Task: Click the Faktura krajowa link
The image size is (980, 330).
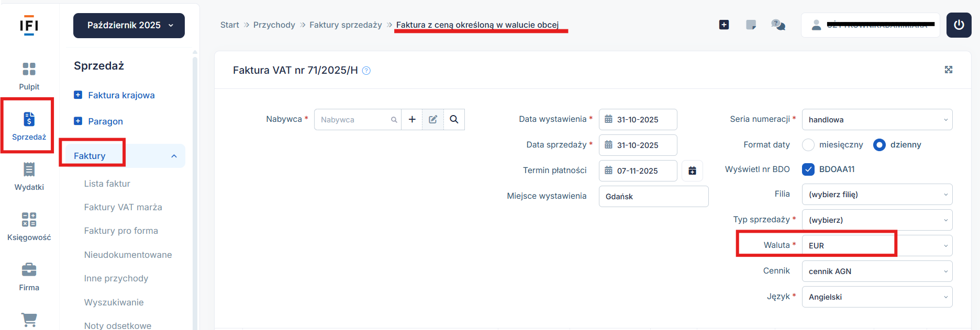Action: 121,95
